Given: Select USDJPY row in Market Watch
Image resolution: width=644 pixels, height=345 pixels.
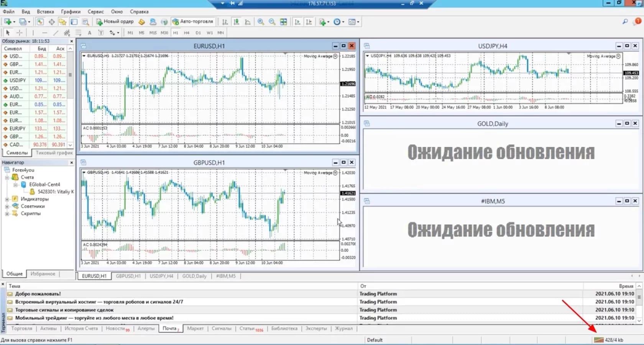Looking at the screenshot, I should point(35,80).
